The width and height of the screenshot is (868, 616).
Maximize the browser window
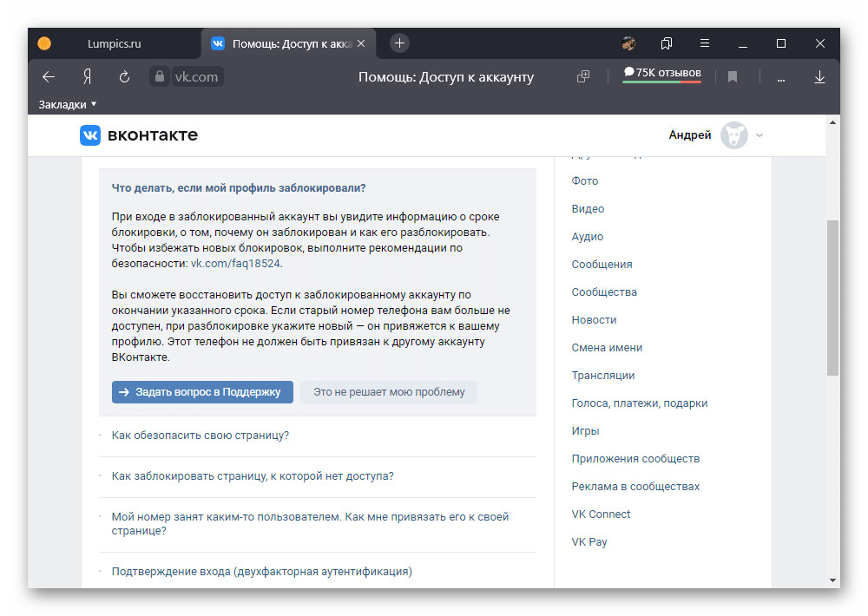[x=781, y=43]
